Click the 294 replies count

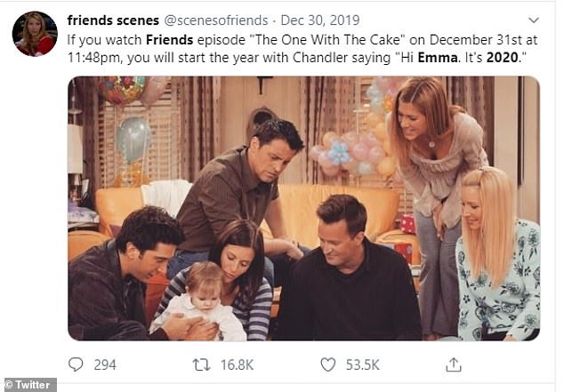[x=105, y=364]
